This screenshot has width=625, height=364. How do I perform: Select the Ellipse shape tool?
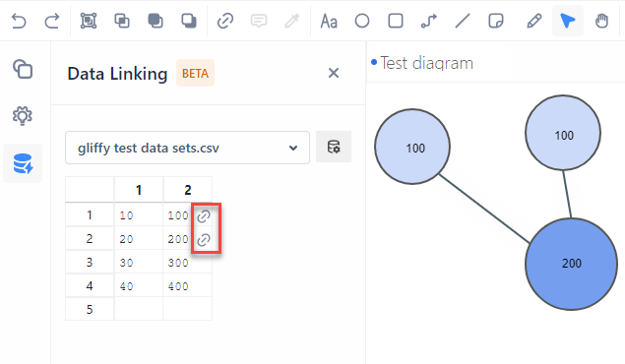[x=362, y=21]
